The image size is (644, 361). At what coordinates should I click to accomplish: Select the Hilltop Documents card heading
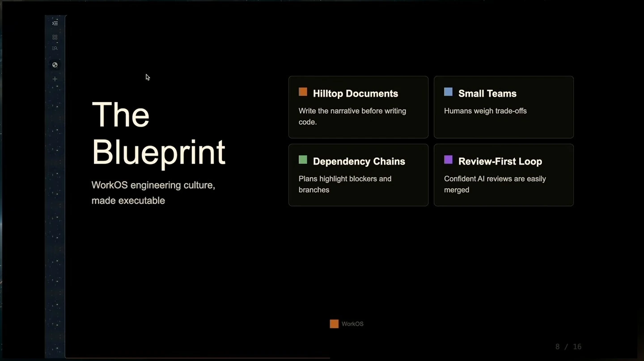[356, 93]
